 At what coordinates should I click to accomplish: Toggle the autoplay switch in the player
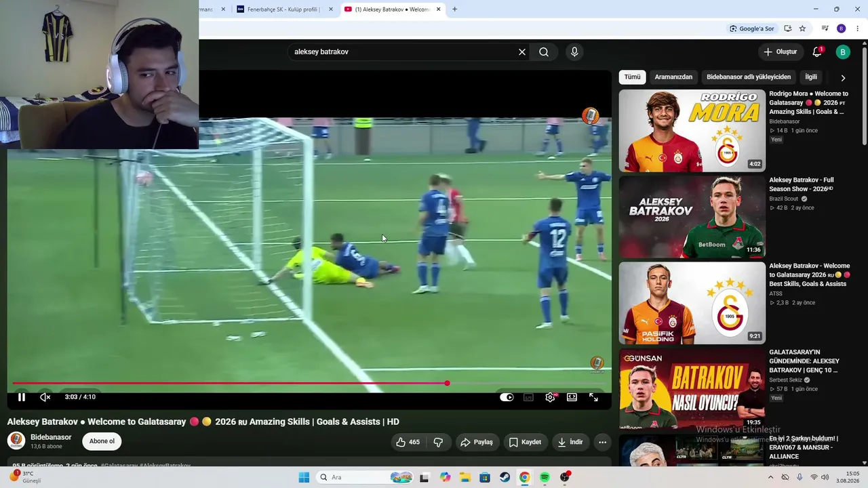pyautogui.click(x=507, y=397)
